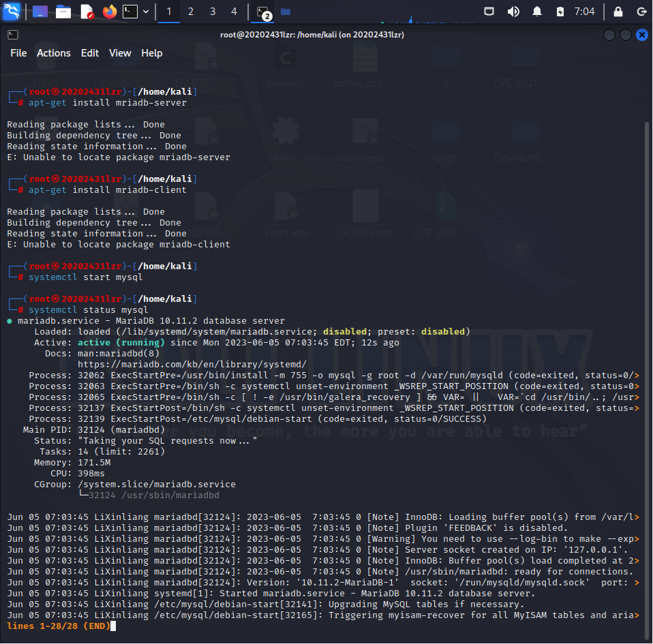Open a new terminal from panel launcher
Image resolution: width=653 pixels, height=644 pixels.
[130, 12]
